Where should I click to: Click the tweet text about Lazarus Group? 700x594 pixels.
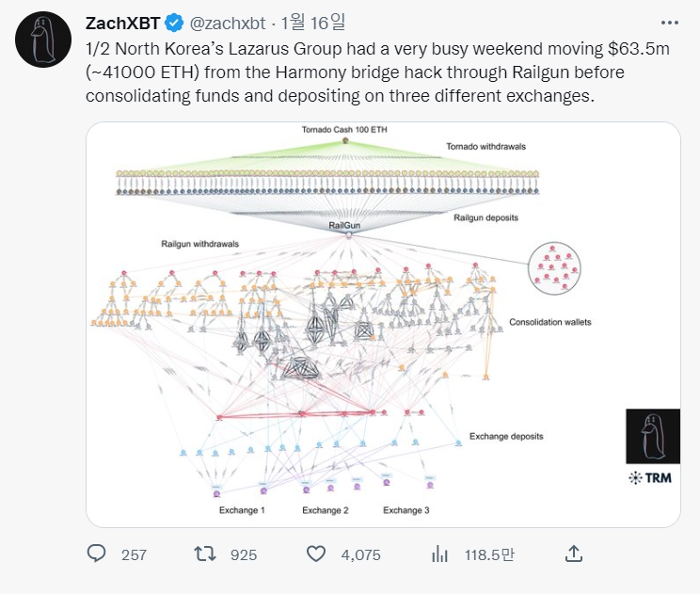pos(377,72)
